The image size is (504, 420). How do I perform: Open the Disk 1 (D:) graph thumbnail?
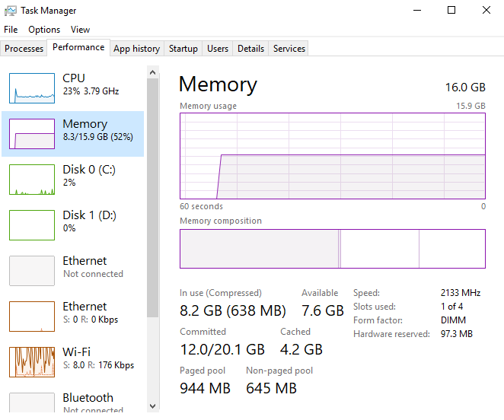tap(32, 225)
